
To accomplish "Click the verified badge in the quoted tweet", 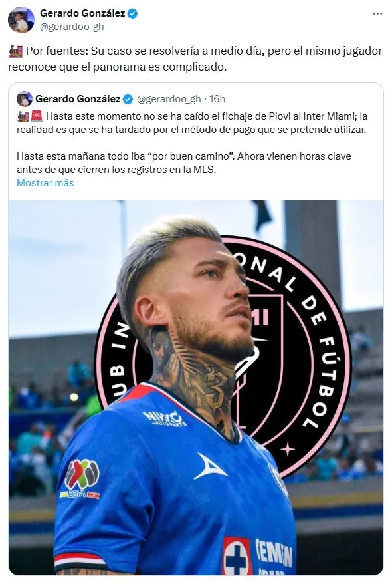I will [128, 100].
